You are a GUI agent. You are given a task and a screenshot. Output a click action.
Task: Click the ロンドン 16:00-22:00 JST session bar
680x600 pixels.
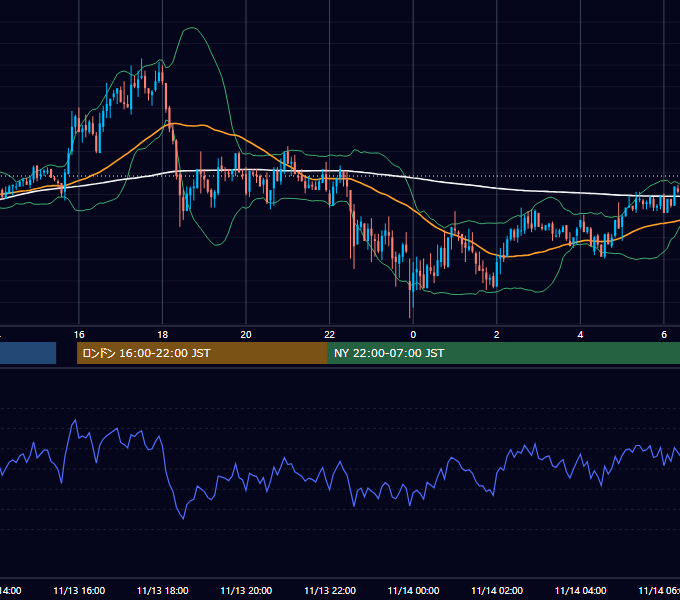(x=202, y=353)
